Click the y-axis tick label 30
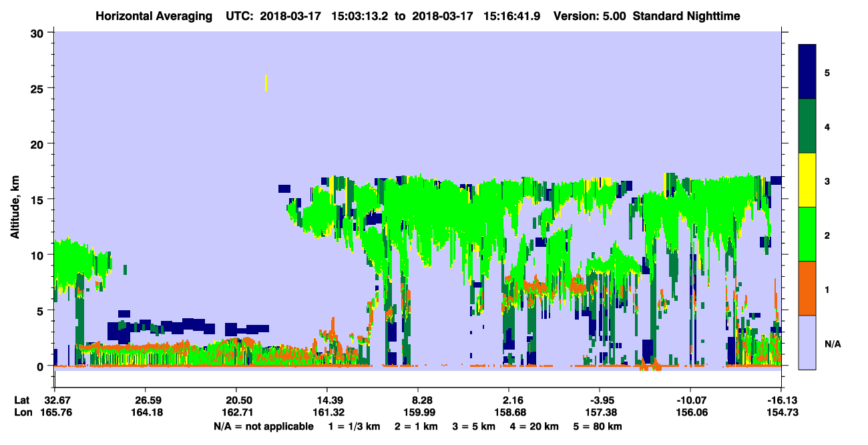868x445 pixels. [x=39, y=32]
